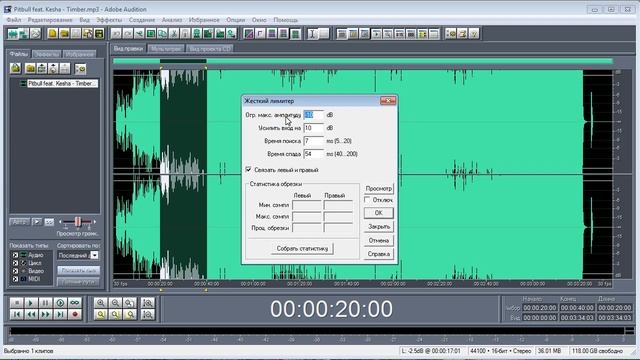Image resolution: width=640 pixels, height=360 pixels.
Task: Open the Эффекты menu
Action: 109,20
